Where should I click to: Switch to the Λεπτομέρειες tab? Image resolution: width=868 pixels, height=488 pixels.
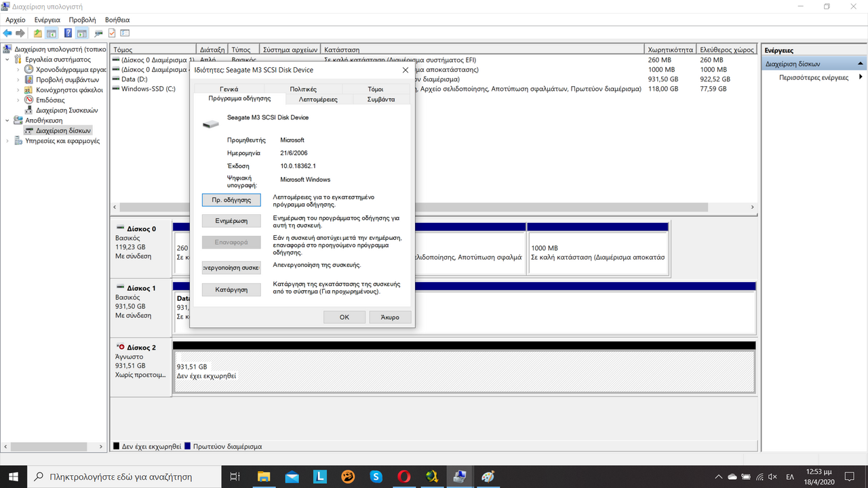pos(318,99)
